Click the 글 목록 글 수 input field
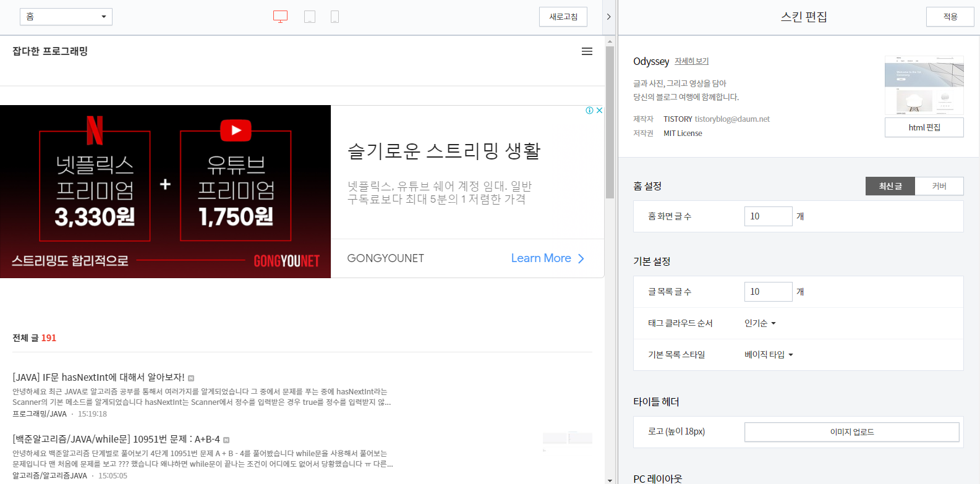Screen dimensions: 980x484 [768, 292]
